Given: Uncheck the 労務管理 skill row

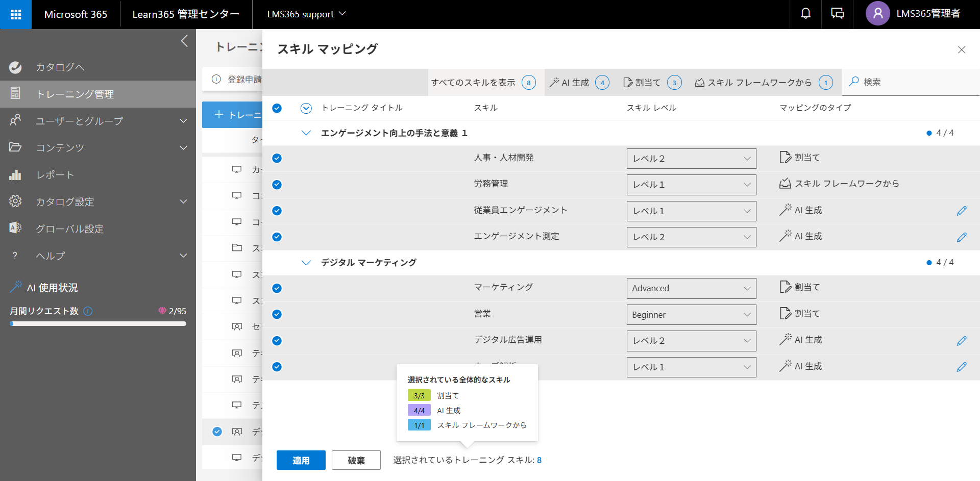Looking at the screenshot, I should pos(277,185).
